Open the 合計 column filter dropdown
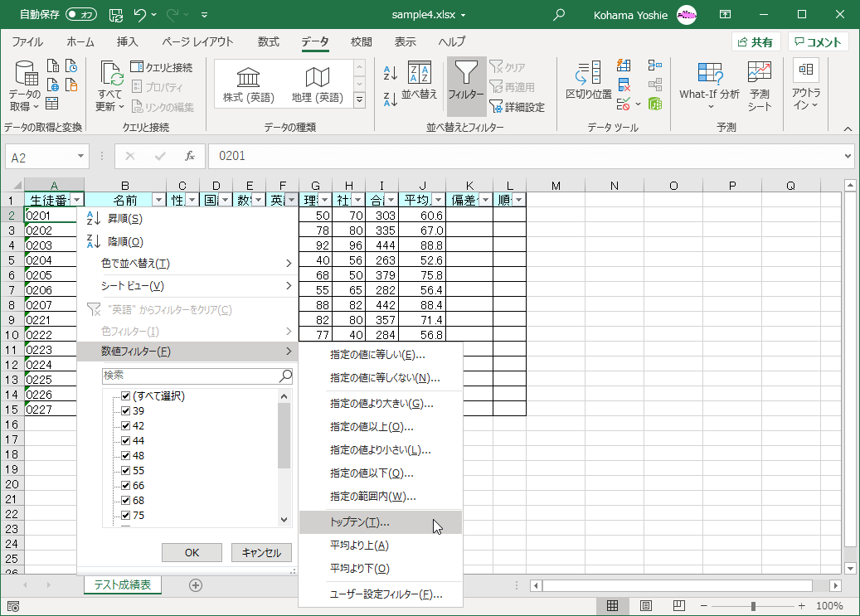 click(391, 200)
